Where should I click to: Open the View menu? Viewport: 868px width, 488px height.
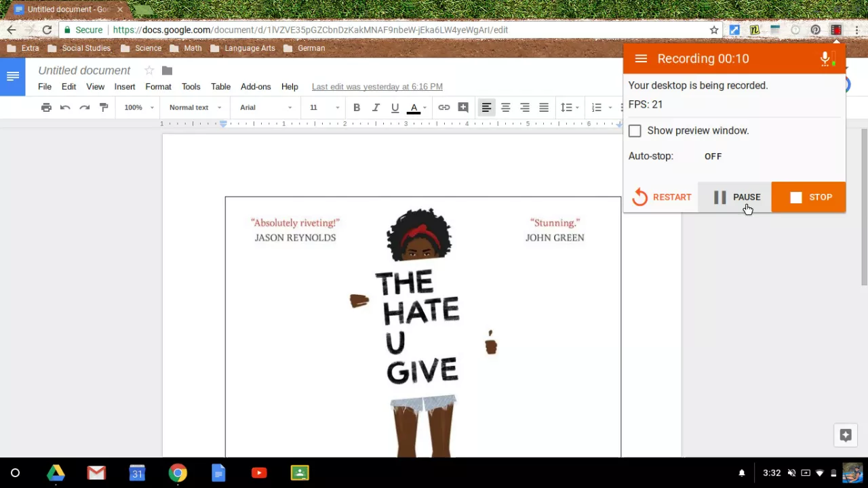click(95, 87)
